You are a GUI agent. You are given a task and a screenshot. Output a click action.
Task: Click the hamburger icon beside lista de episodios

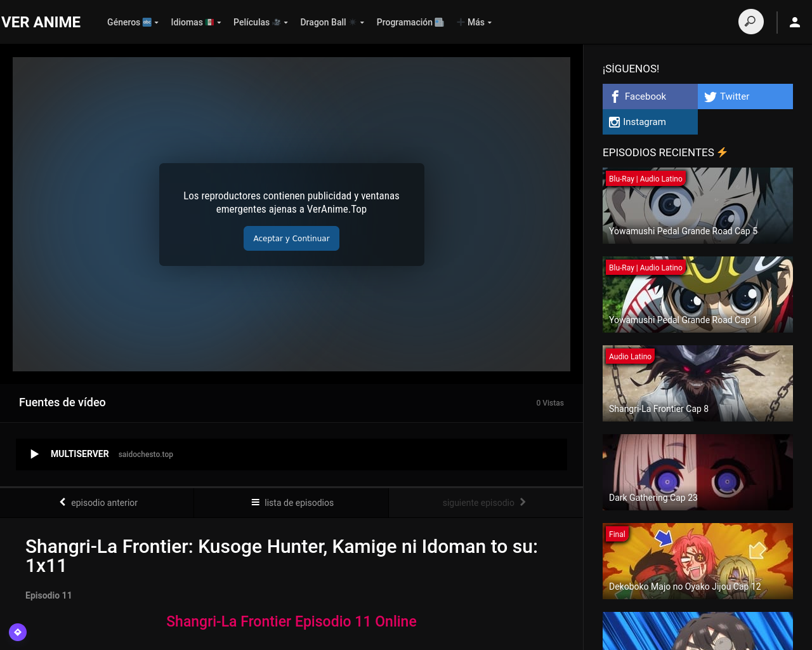pyautogui.click(x=256, y=502)
